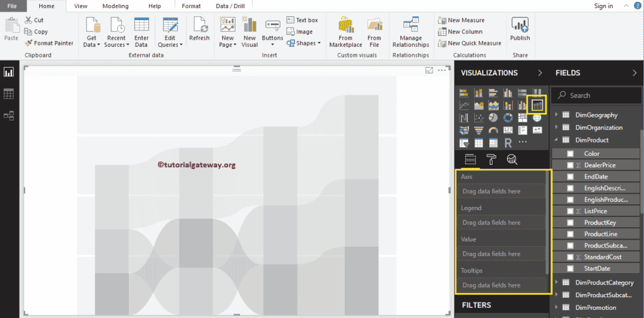The height and width of the screenshot is (318, 644).
Task: Select the Waterfall chart visualization
Action: [x=464, y=118]
